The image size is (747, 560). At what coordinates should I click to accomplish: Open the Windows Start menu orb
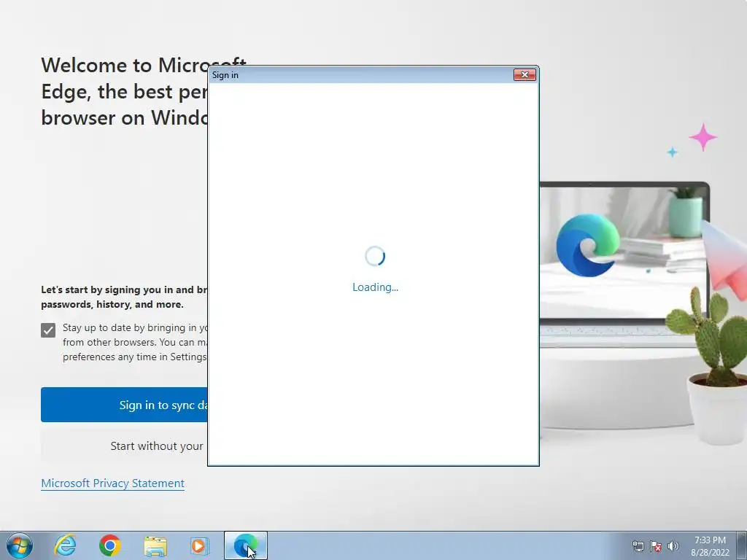pyautogui.click(x=20, y=545)
